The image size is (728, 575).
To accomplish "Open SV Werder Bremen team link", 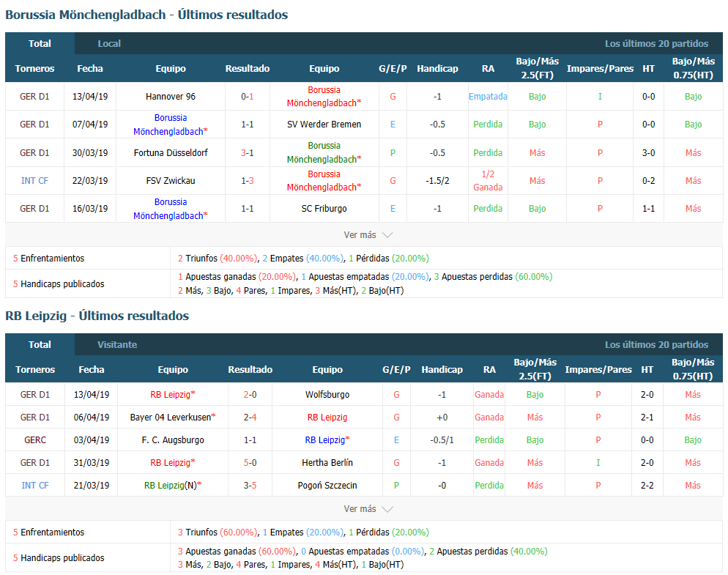I will [x=324, y=125].
